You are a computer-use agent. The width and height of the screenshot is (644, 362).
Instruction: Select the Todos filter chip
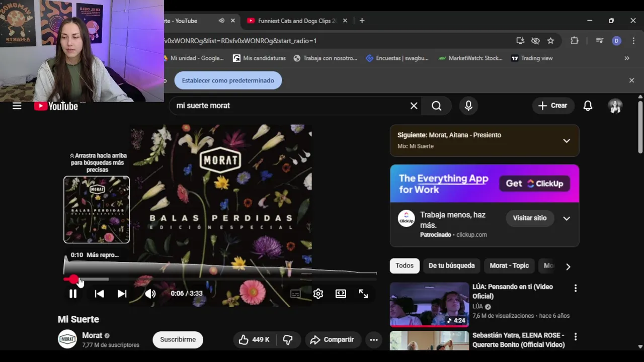tap(405, 265)
